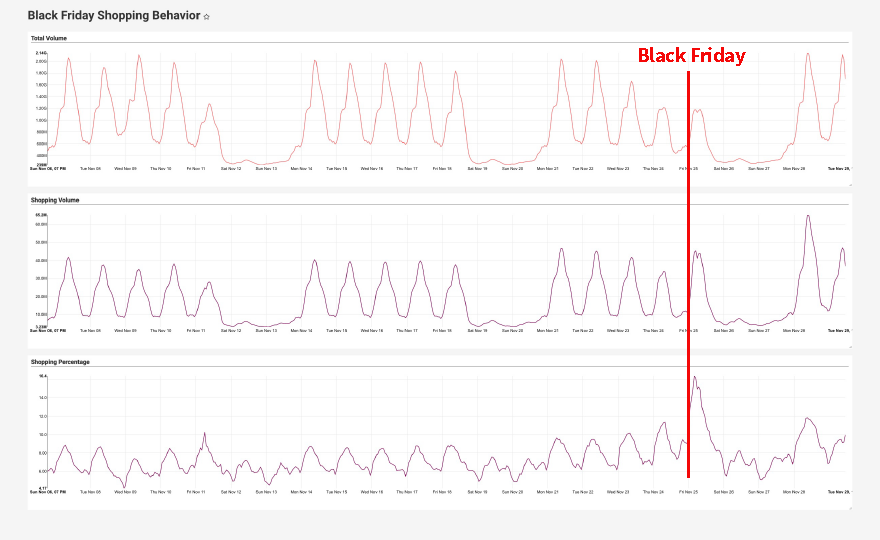Image resolution: width=880 pixels, height=540 pixels.
Task: Click the tallest peak in Shopping Volume chart
Action: pyautogui.click(x=808, y=216)
